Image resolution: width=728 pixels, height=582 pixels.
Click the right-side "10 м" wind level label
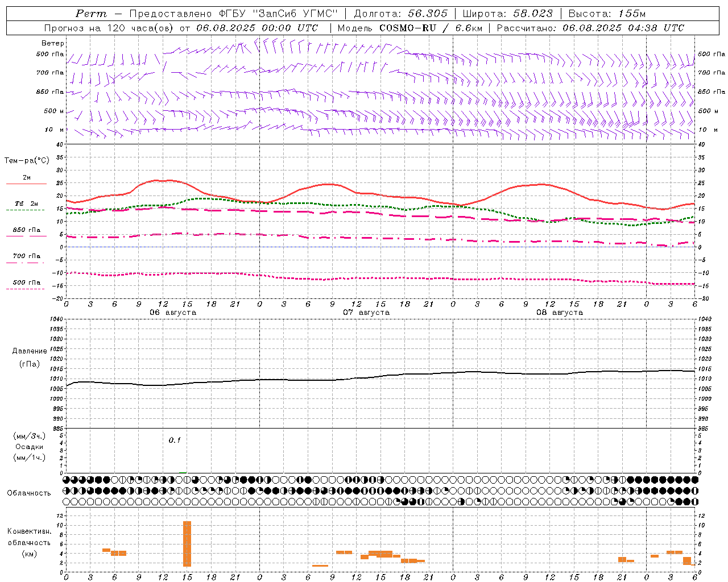coord(708,130)
